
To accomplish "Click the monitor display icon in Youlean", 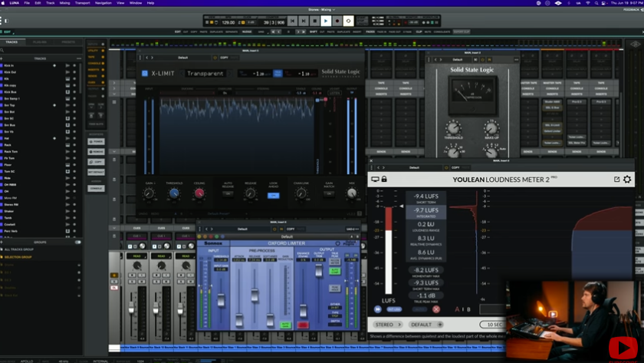I will click(x=376, y=180).
